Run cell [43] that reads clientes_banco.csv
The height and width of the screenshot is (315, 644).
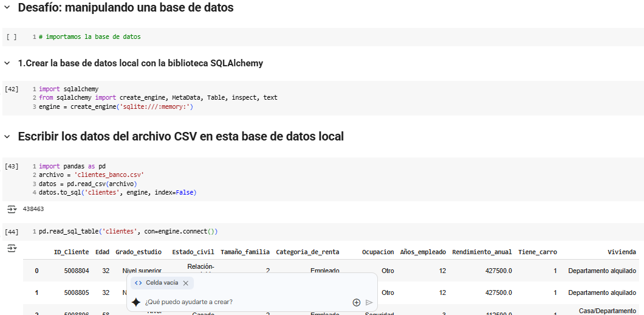tap(12, 167)
